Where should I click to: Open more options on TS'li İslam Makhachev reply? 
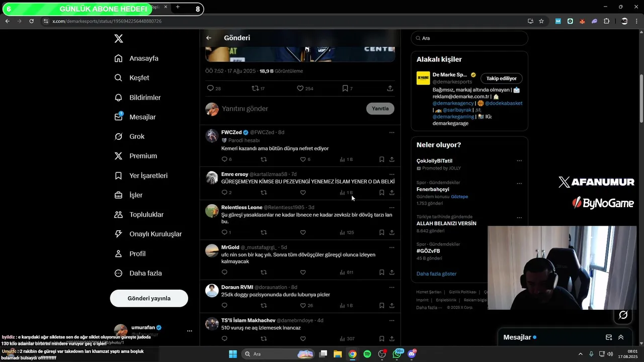[x=391, y=320]
